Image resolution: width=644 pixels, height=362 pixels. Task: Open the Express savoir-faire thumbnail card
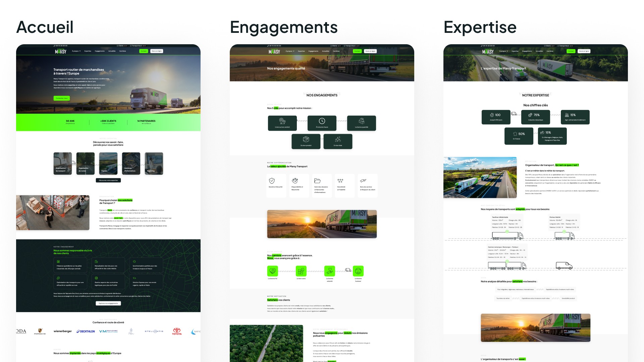click(108, 164)
